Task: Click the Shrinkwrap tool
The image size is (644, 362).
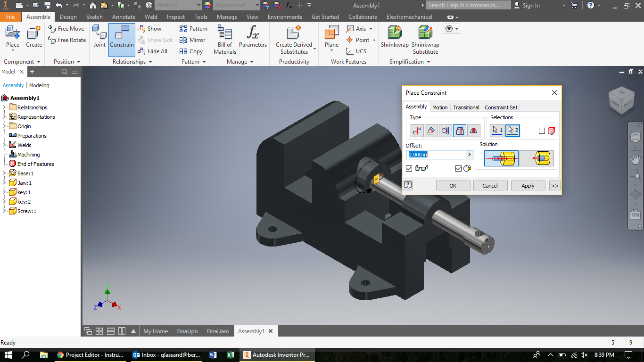Action: (395, 37)
